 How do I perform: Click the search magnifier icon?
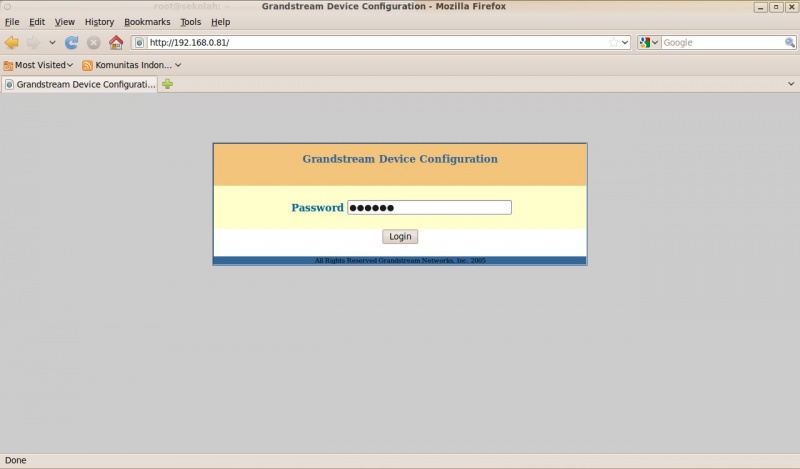point(789,43)
